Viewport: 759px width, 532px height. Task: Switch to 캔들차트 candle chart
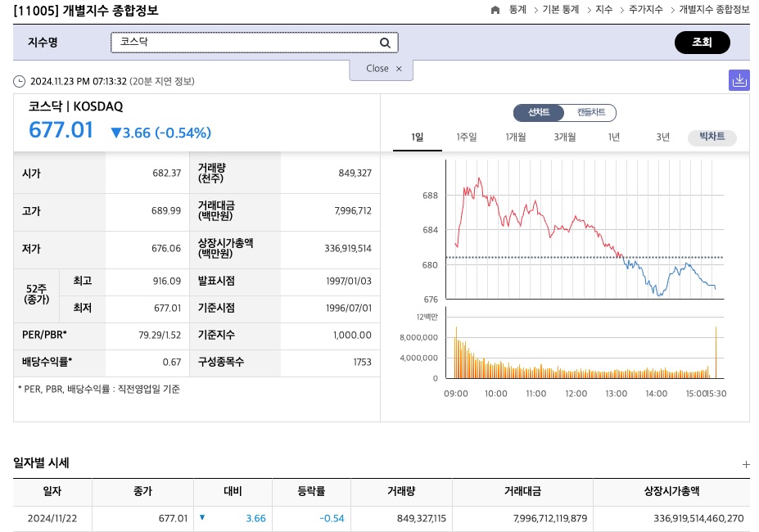591,113
